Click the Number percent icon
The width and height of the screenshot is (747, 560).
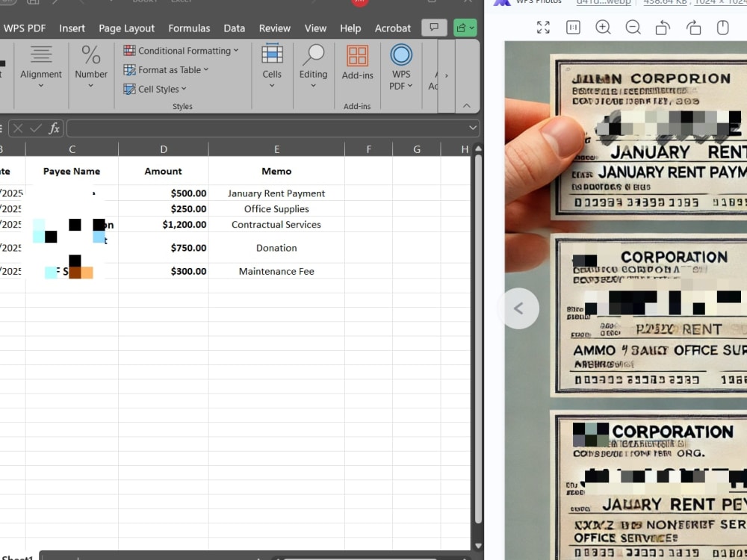pos(91,55)
